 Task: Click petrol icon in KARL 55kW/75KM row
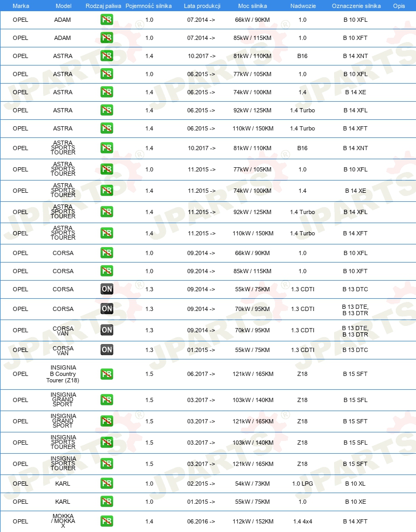107,502
